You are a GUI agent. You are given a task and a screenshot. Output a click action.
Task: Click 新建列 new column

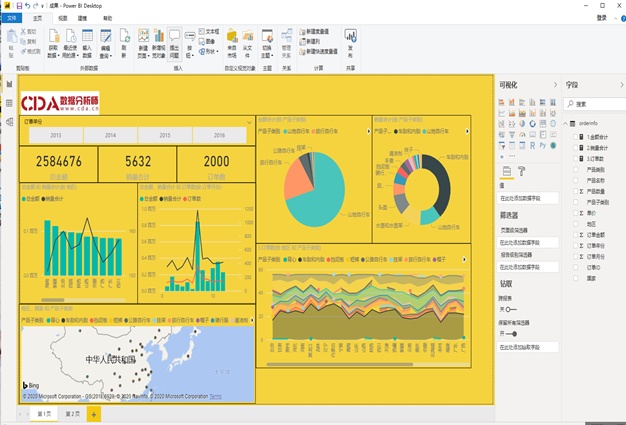point(310,41)
